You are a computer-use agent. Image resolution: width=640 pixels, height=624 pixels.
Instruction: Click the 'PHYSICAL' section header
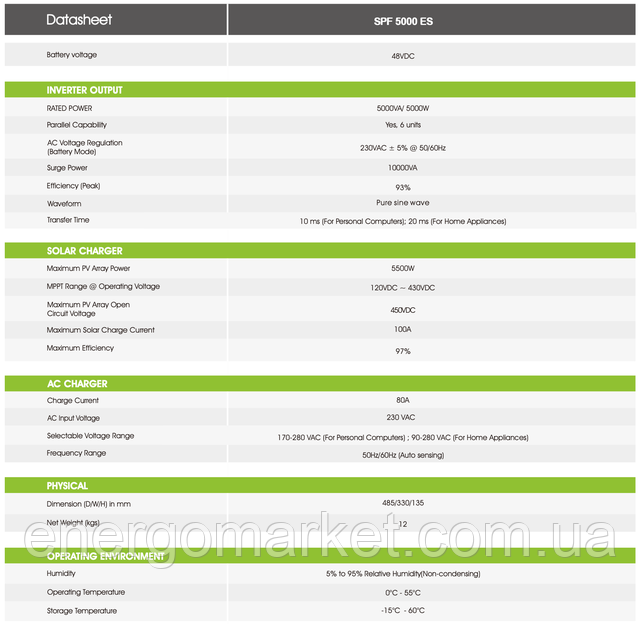pyautogui.click(x=67, y=486)
